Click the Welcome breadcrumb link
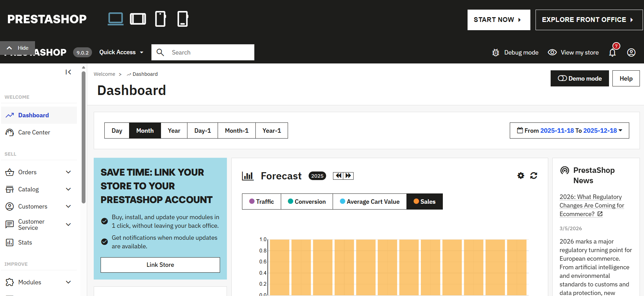Image resolution: width=644 pixels, height=296 pixels. (x=104, y=74)
